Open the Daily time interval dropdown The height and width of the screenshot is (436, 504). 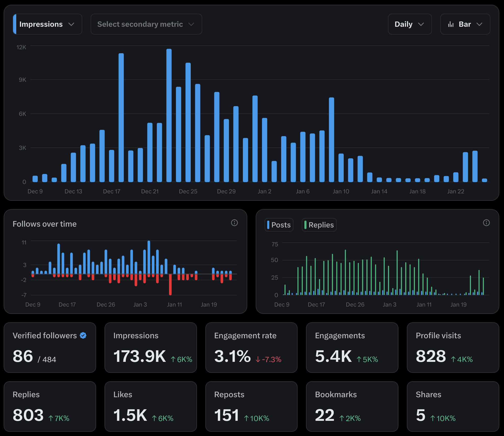(x=410, y=24)
